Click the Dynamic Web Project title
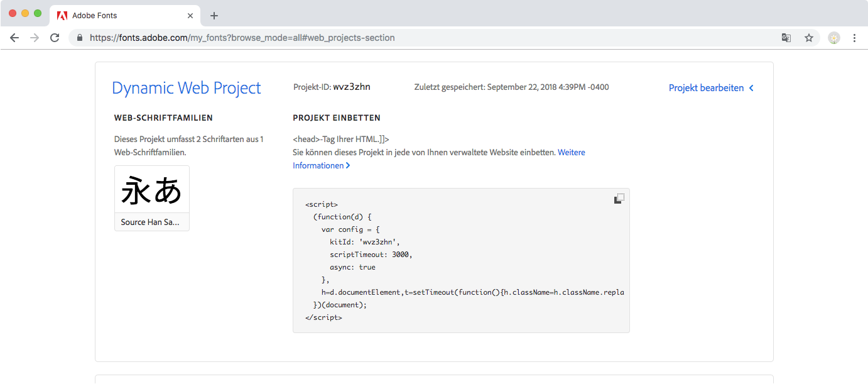868x384 pixels. click(187, 88)
